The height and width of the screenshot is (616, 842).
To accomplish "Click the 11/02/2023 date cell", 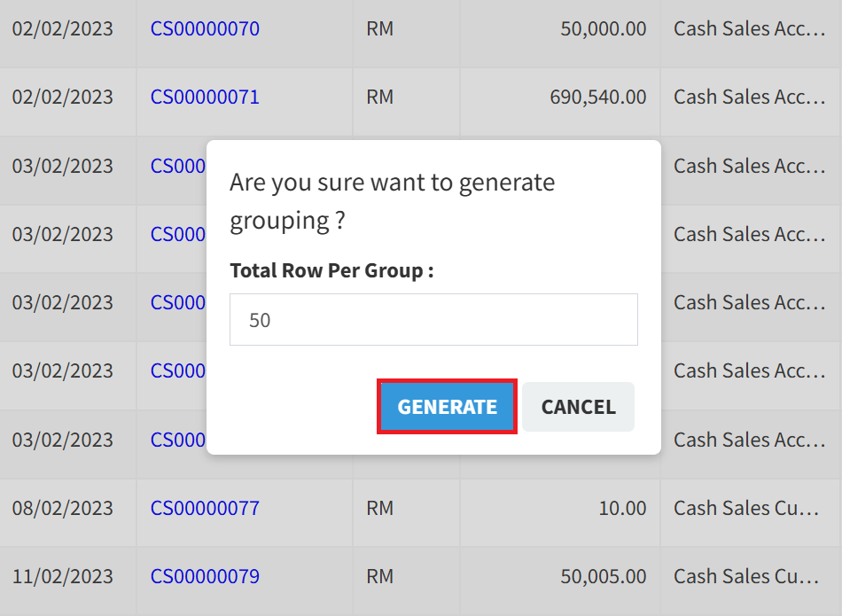I will (x=63, y=576).
